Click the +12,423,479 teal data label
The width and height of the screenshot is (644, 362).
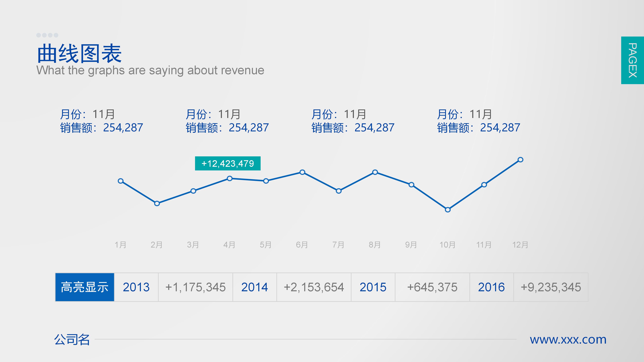click(228, 163)
